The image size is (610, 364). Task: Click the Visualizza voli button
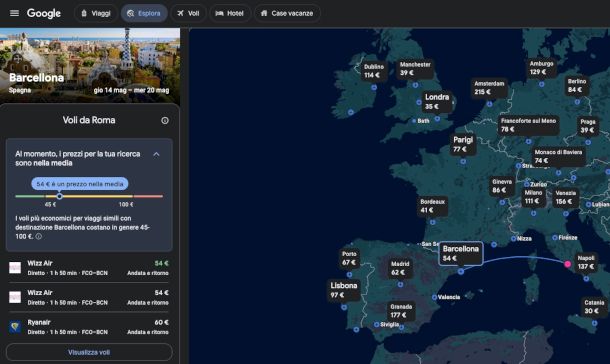click(x=89, y=352)
